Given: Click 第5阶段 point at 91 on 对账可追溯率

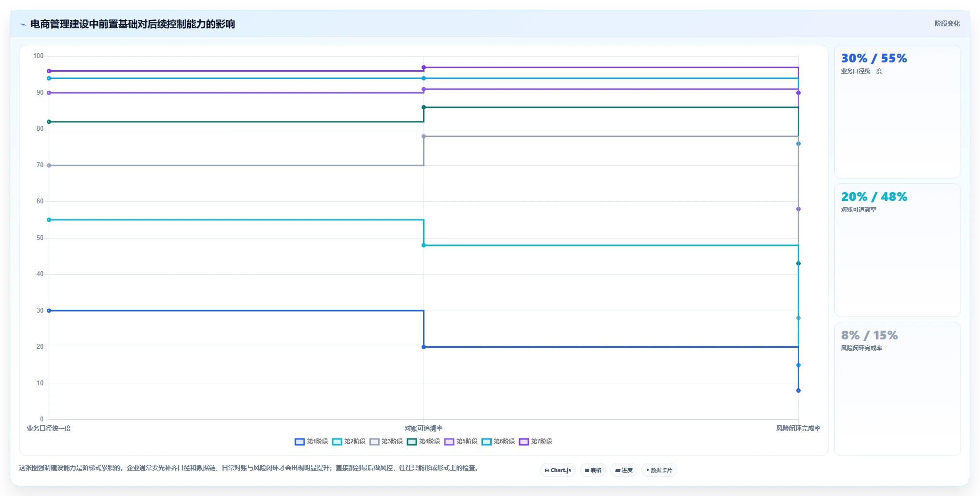Looking at the screenshot, I should [423, 89].
